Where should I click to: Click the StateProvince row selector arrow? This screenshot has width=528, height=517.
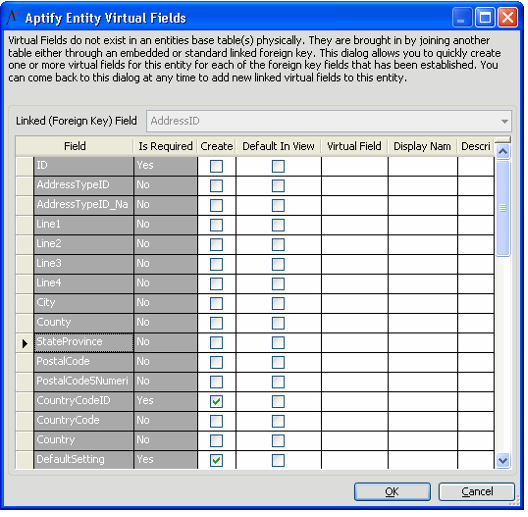pyautogui.click(x=25, y=343)
